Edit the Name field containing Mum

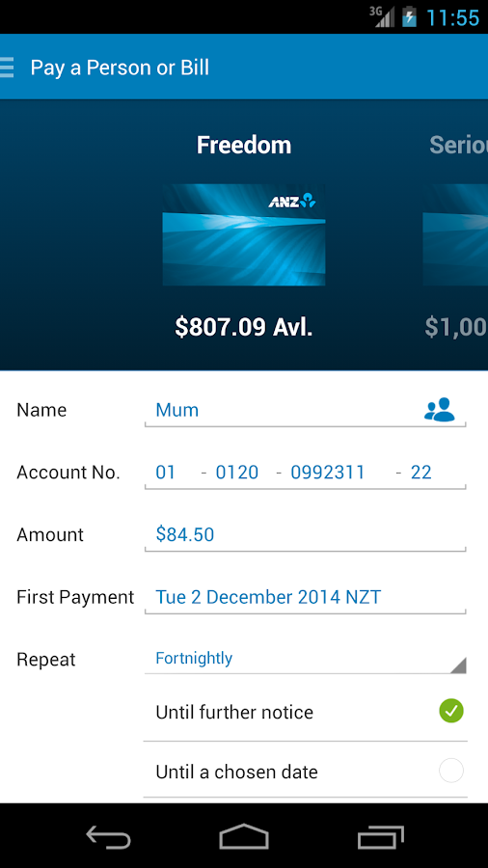tap(283, 410)
